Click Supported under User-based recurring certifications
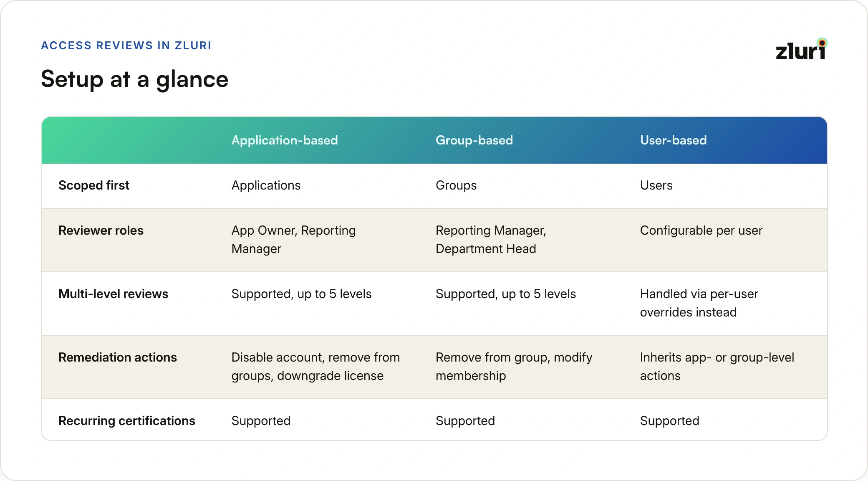The width and height of the screenshot is (868, 481). [669, 421]
